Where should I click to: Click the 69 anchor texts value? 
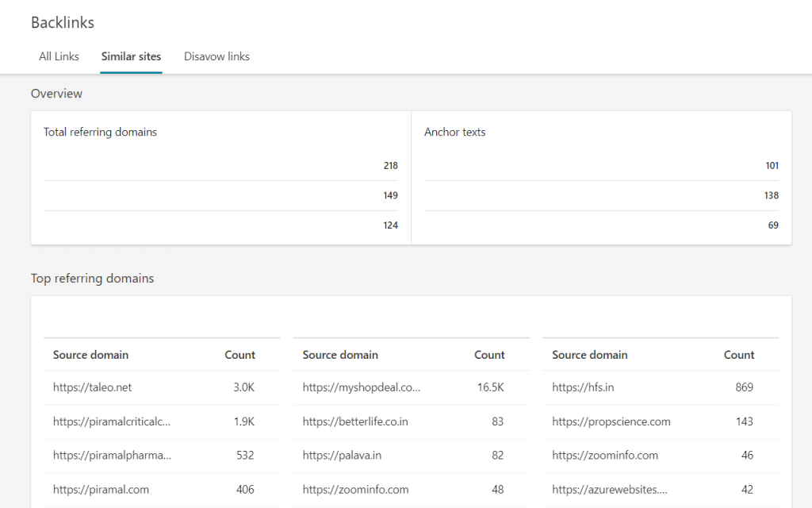[x=773, y=225]
